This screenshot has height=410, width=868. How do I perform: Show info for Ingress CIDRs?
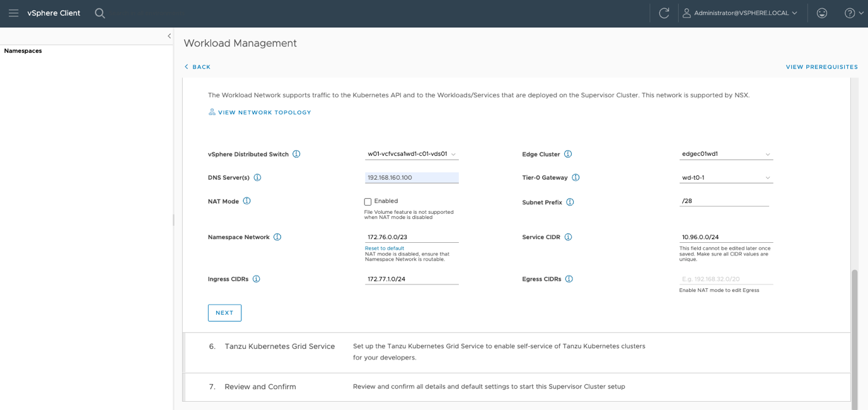point(257,279)
